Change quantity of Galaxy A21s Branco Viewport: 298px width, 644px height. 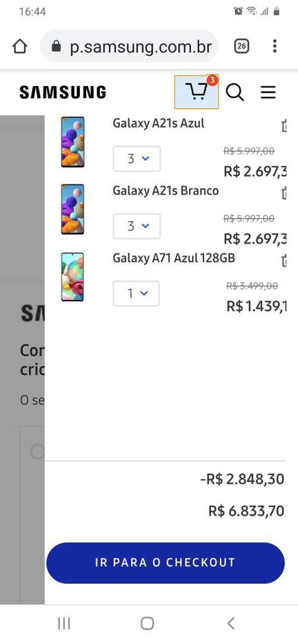[x=137, y=226]
